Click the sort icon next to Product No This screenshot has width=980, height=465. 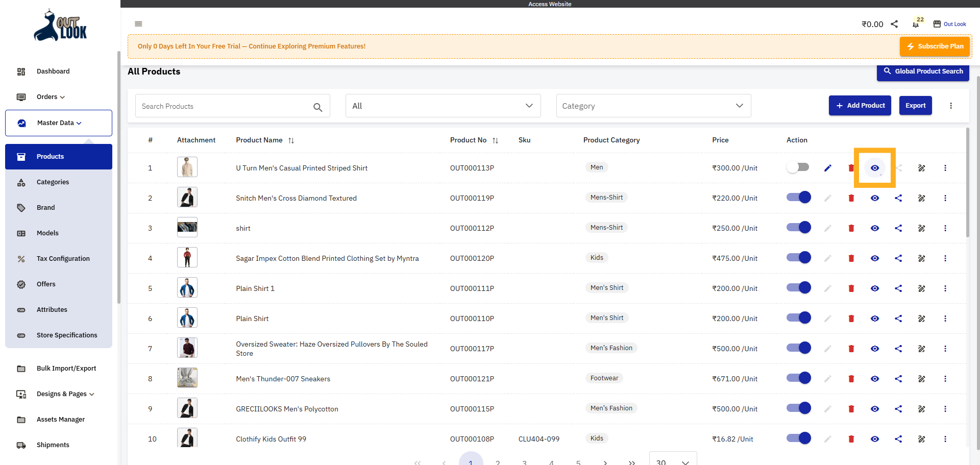click(496, 140)
